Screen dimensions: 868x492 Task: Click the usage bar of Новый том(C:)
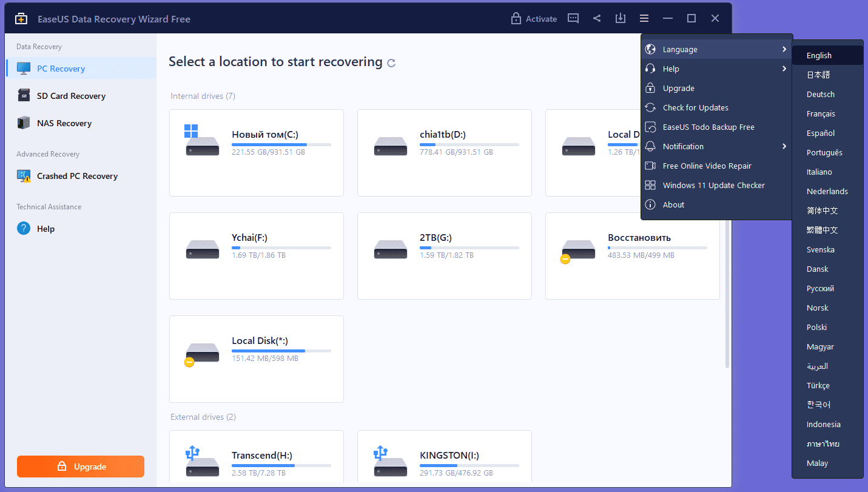(x=281, y=145)
